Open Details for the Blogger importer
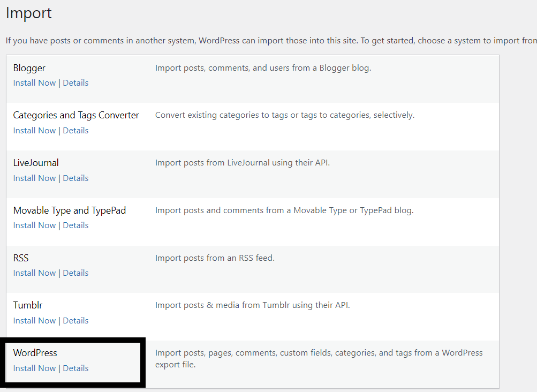The height and width of the screenshot is (392, 537). 75,83
